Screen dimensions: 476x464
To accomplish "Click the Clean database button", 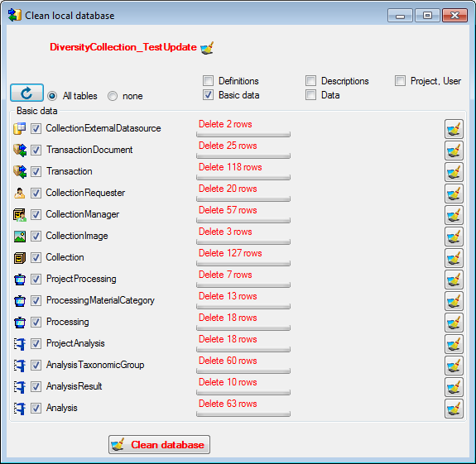I will click(159, 445).
